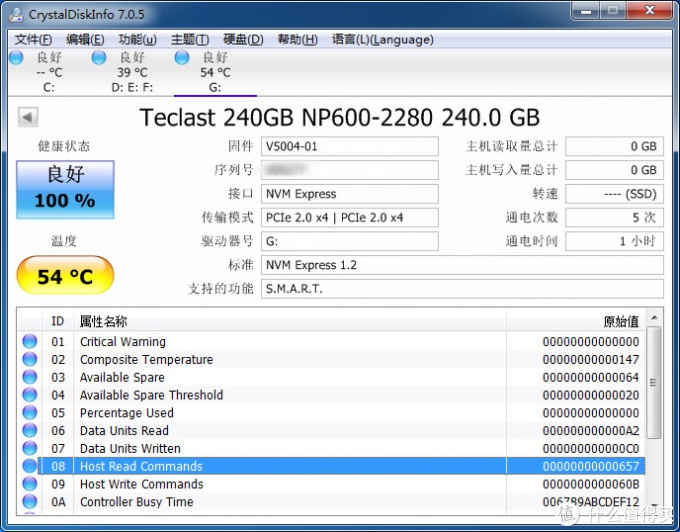The image size is (680, 532).
Task: Click status orb of Host Read Commands row
Action: (x=30, y=466)
